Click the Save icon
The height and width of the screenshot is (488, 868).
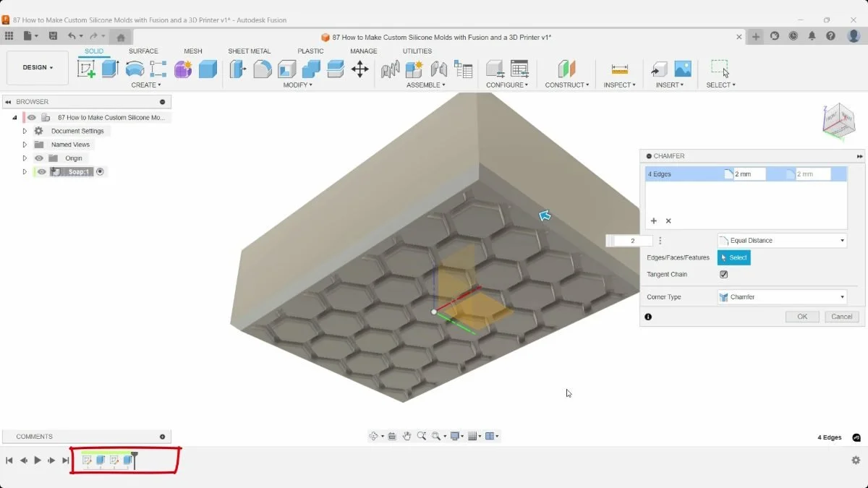53,36
